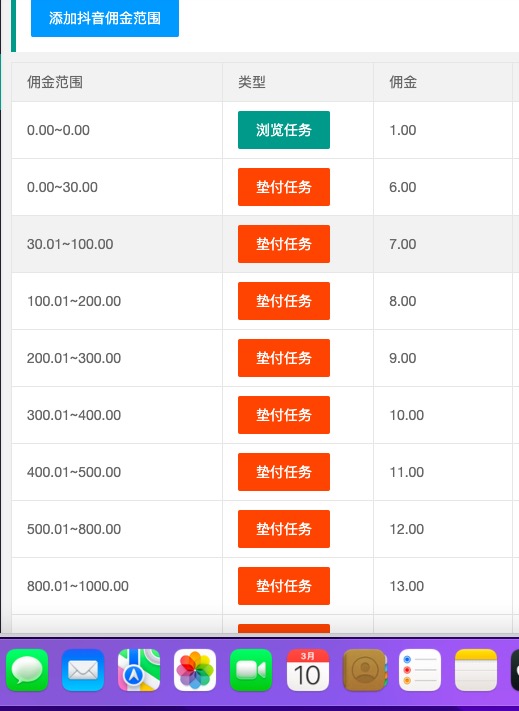
Task: Click the 浏览任务 green tag
Action: [x=284, y=130]
